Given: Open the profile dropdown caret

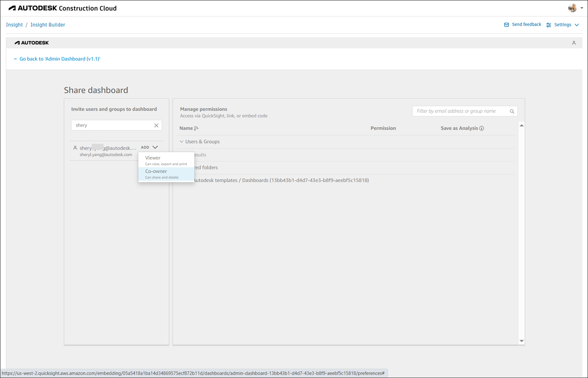Looking at the screenshot, I should pyautogui.click(x=582, y=8).
